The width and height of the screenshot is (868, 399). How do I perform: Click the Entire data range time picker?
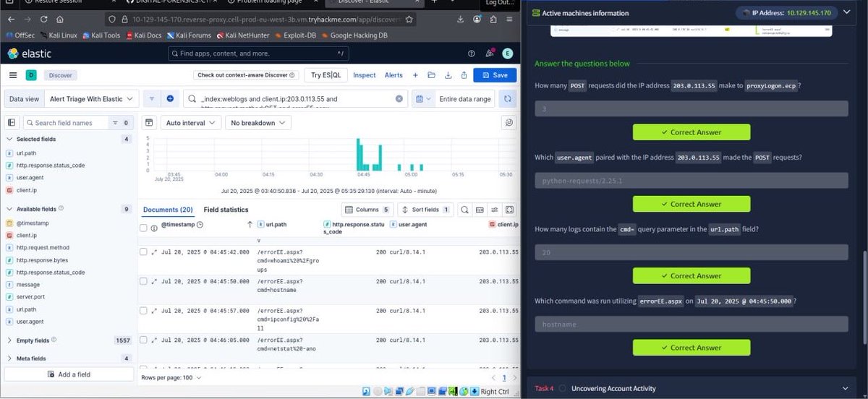click(464, 99)
